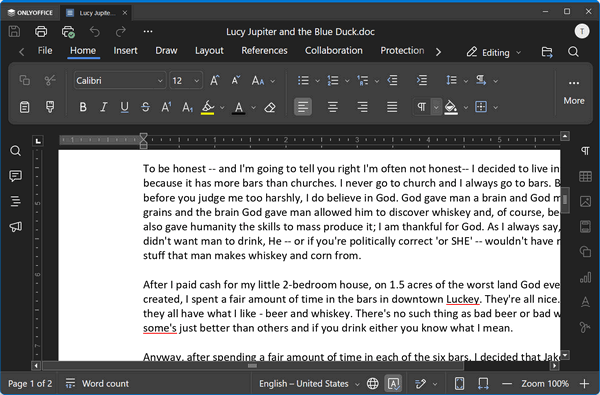Screen dimensions: 600x395
Task: Click the Set Document Language globe
Action: click(x=373, y=384)
